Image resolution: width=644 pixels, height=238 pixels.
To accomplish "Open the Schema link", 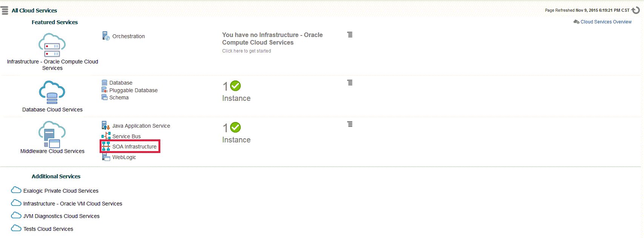I will [x=119, y=97].
